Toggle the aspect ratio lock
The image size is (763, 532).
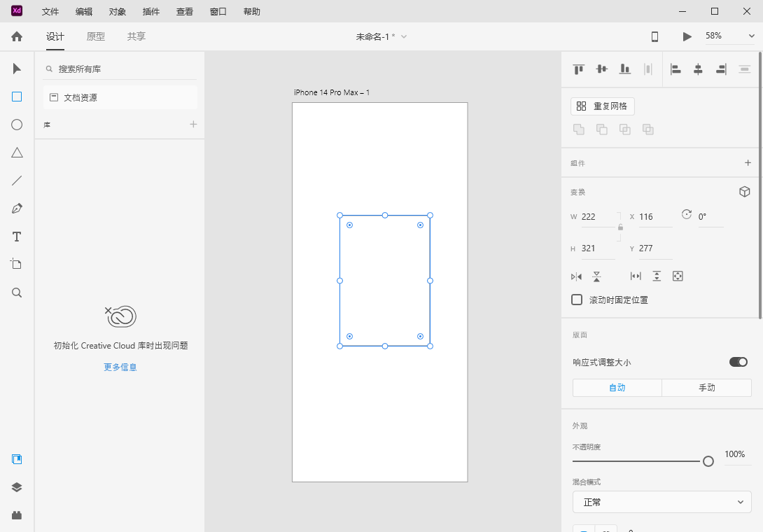click(620, 227)
